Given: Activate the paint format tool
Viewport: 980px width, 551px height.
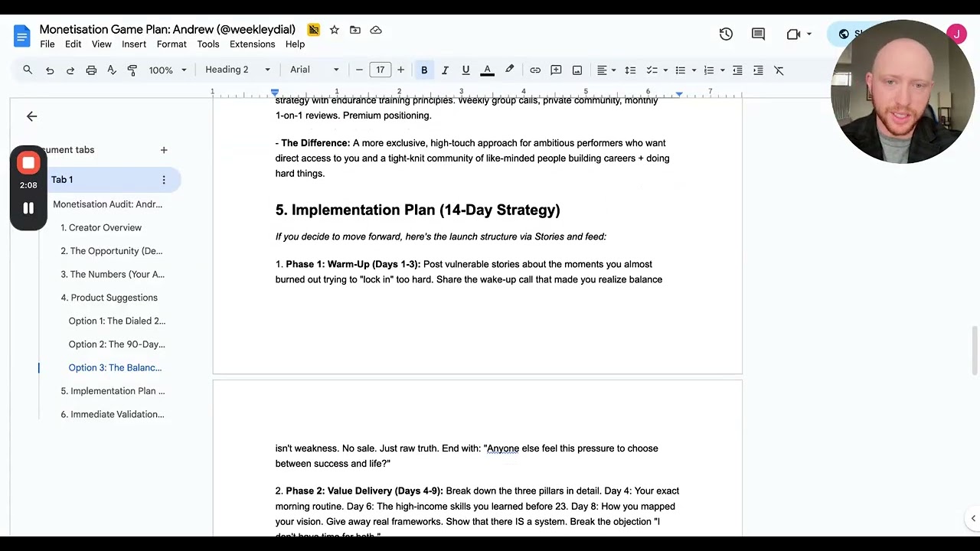Looking at the screenshot, I should 132,70.
